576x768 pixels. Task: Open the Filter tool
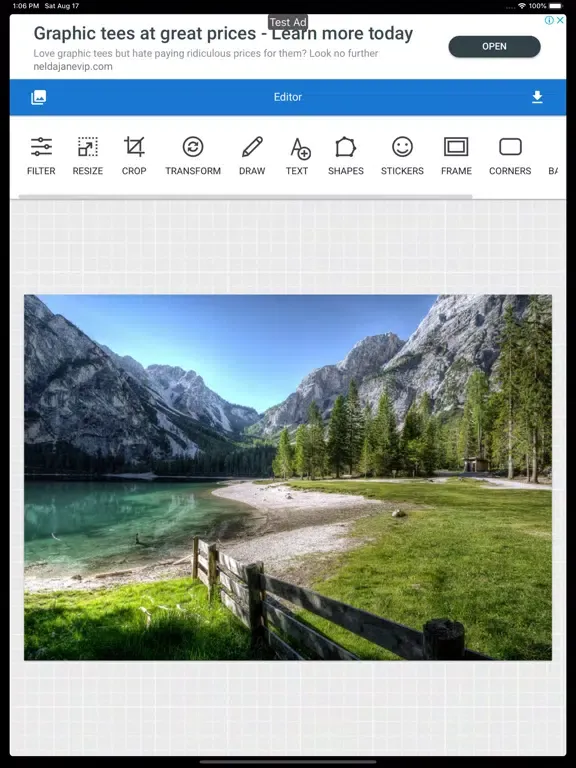click(x=41, y=156)
